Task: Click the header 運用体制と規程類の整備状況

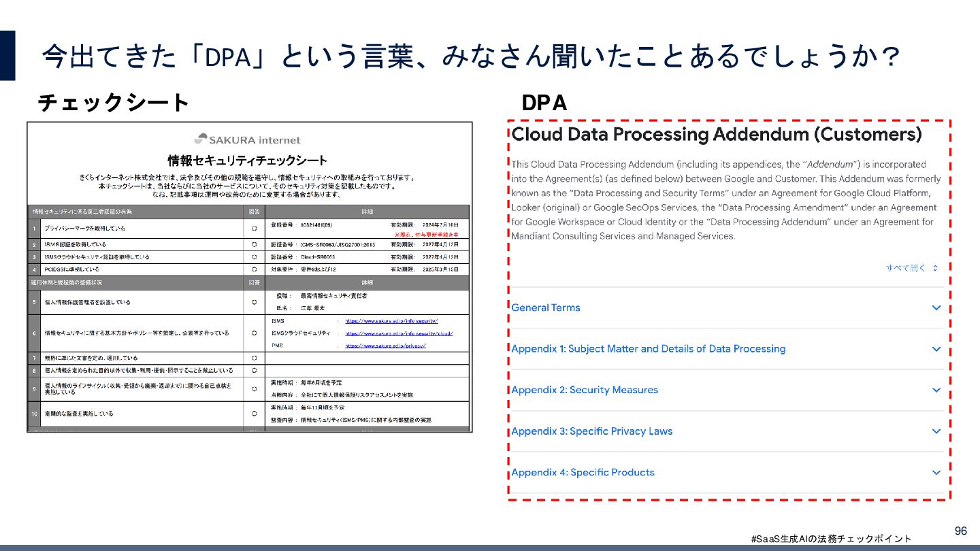Action: [x=67, y=282]
